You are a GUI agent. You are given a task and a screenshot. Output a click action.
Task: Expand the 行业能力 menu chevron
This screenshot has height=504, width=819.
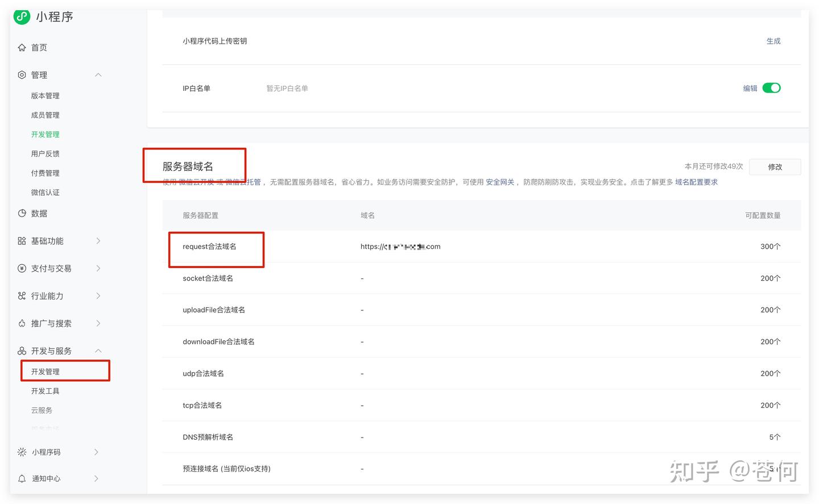pyautogui.click(x=98, y=296)
